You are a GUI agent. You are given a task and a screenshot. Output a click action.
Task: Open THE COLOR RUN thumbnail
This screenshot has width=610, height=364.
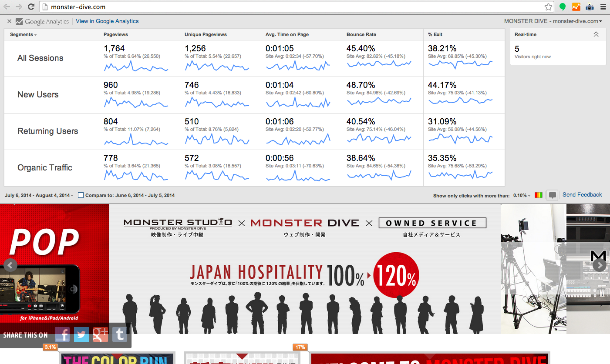point(118,358)
